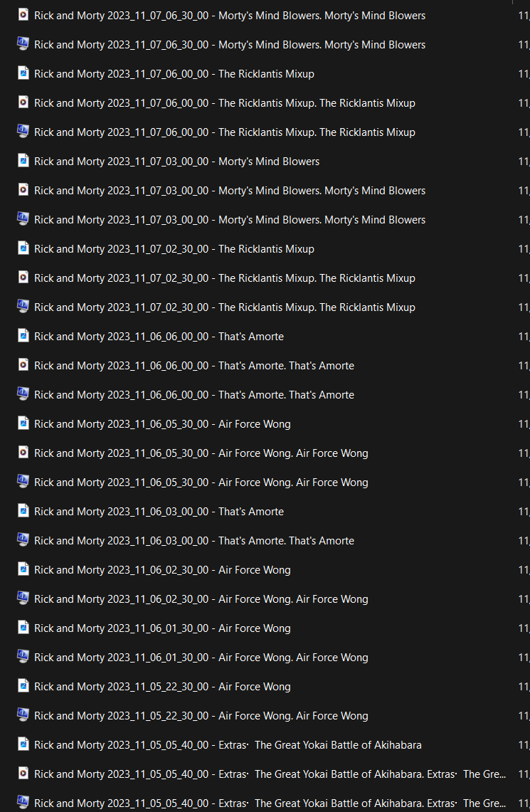This screenshot has width=530, height=812.
Task: Select image file named 2023_11_06_05_30_00 Air Force Wong
Action: (162, 424)
